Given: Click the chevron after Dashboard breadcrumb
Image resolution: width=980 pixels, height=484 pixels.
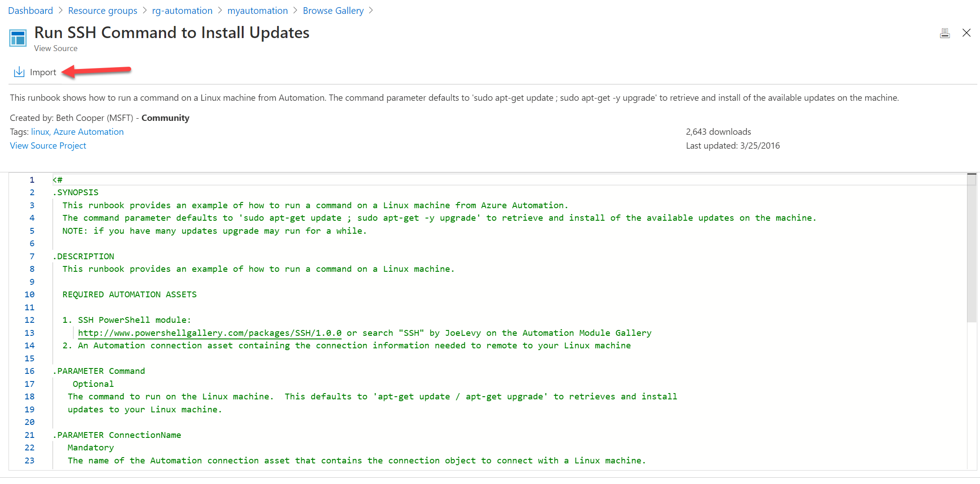Looking at the screenshot, I should [60, 10].
